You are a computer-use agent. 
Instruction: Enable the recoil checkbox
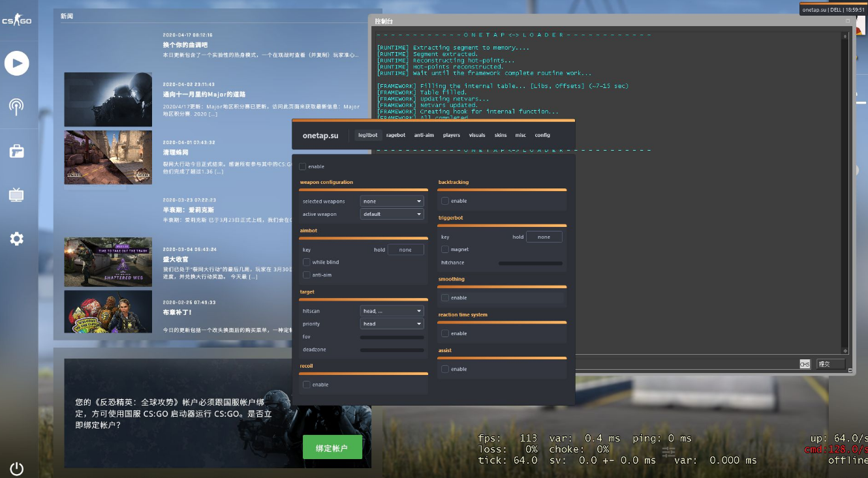coord(306,385)
